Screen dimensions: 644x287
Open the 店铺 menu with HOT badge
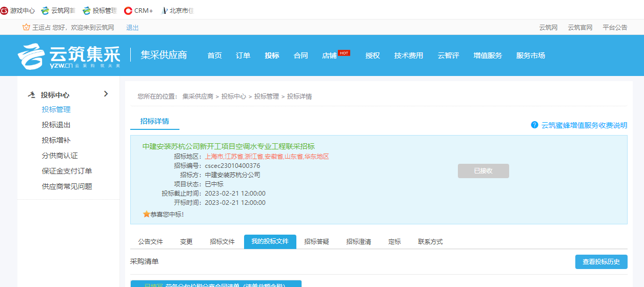329,55
